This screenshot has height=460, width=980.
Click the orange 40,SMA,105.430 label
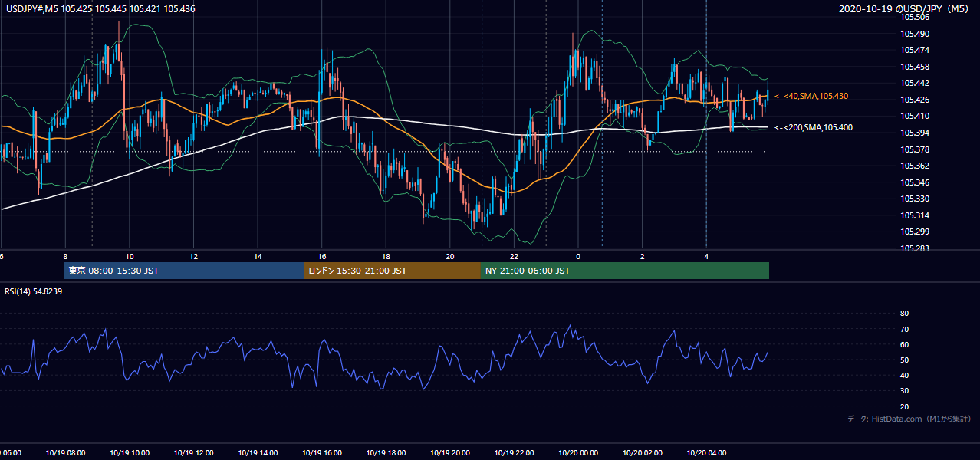point(811,96)
